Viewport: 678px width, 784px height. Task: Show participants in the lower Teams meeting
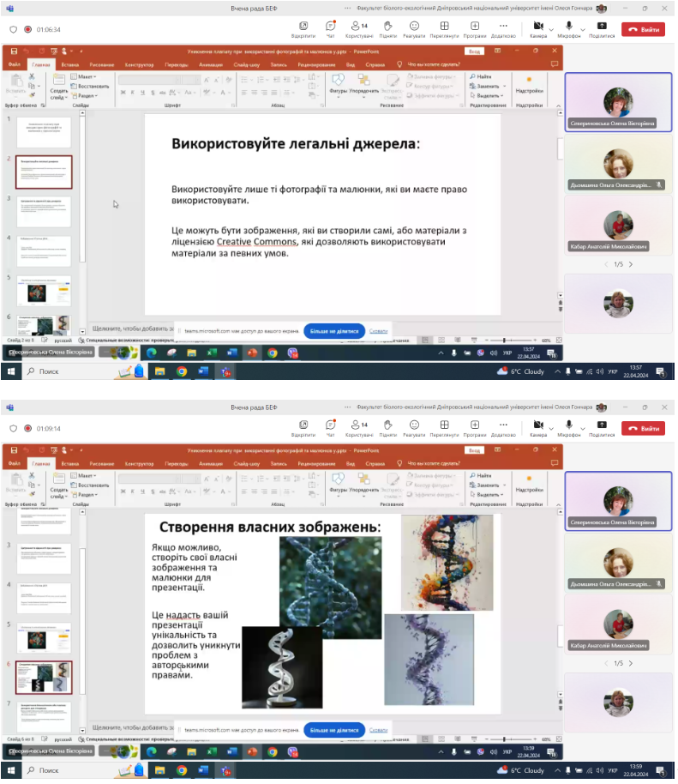(359, 428)
